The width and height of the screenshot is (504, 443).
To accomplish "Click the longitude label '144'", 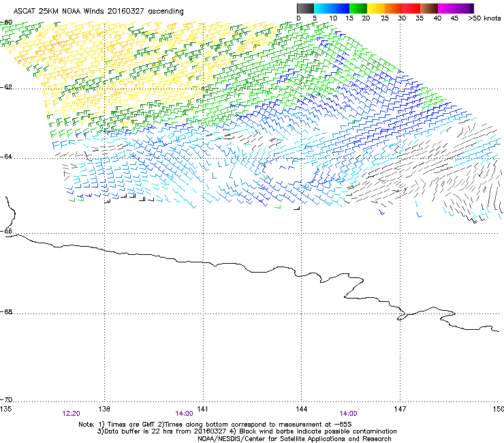I will [302, 409].
